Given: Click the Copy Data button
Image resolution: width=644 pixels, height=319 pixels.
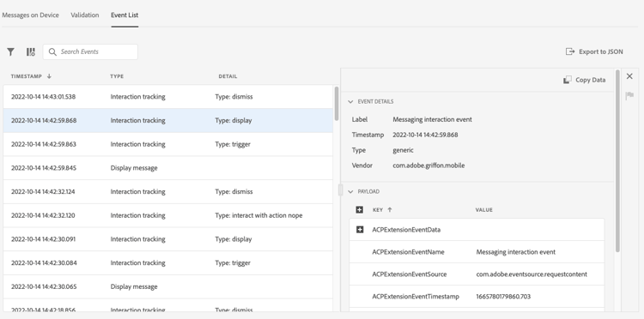Looking at the screenshot, I should [x=585, y=80].
